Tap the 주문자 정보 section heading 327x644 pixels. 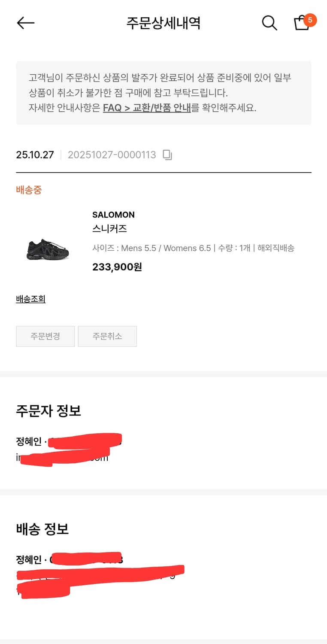tap(48, 411)
